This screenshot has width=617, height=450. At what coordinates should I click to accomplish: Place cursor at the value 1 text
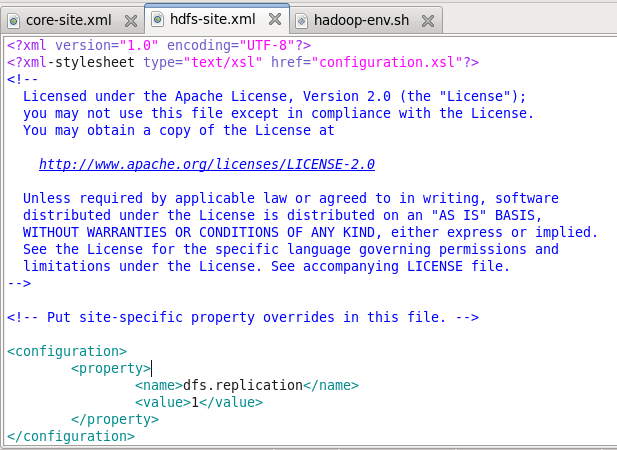195,402
